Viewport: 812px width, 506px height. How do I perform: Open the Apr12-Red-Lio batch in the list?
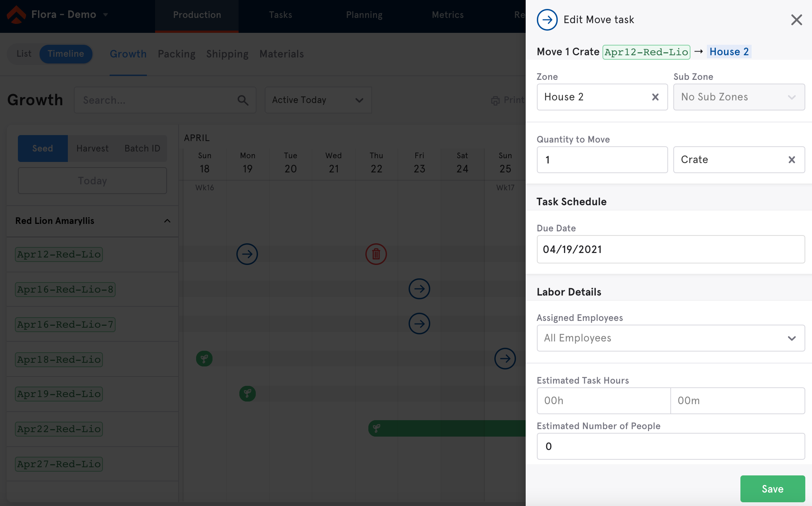click(x=59, y=254)
